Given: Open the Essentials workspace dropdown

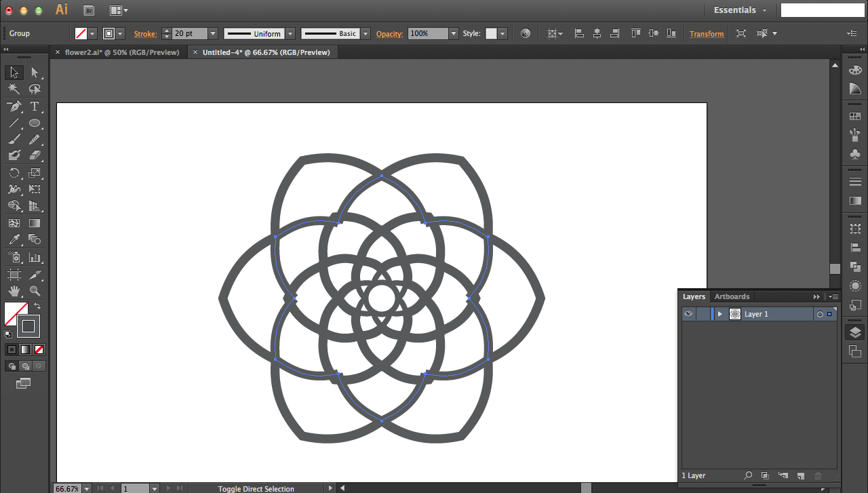Looking at the screenshot, I should pyautogui.click(x=740, y=10).
